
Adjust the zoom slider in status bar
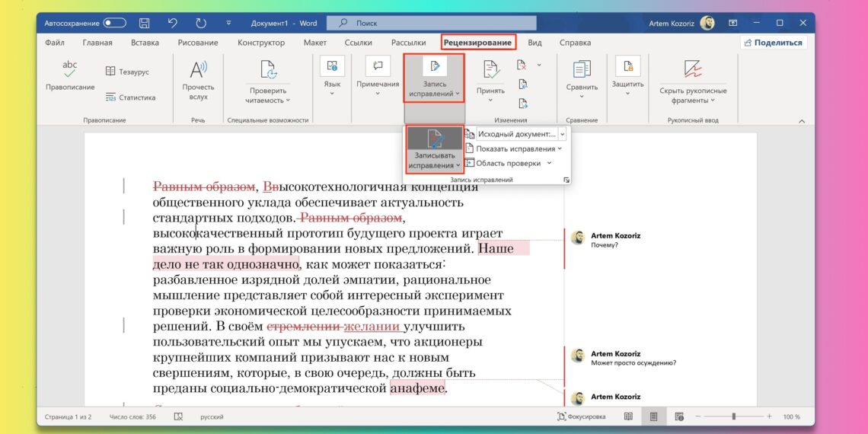733,416
